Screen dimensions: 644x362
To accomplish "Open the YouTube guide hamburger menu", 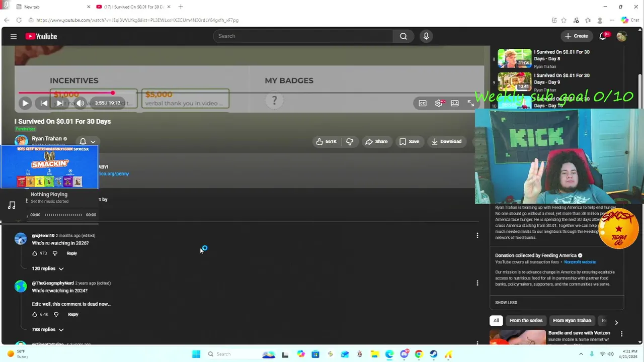I will (14, 36).
